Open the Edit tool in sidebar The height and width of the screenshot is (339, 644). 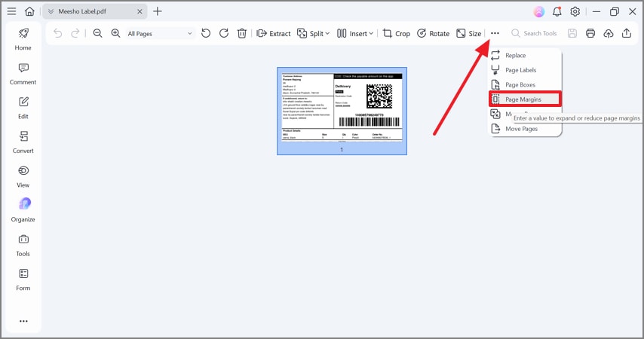[x=23, y=108]
